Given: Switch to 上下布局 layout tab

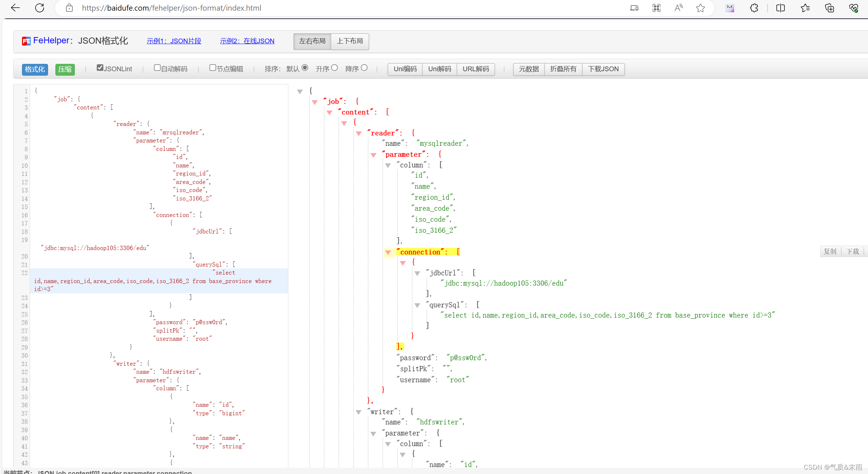Looking at the screenshot, I should click(350, 41).
